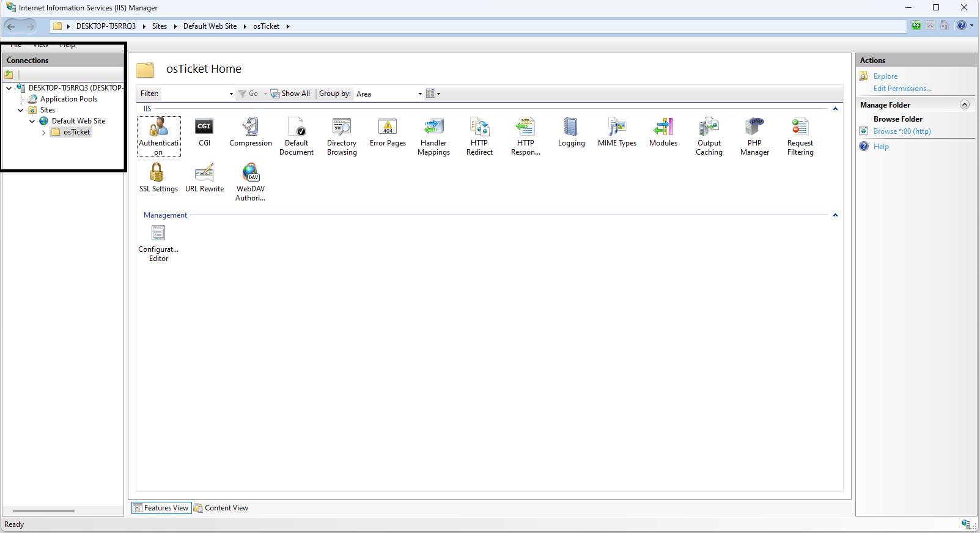Click the status bar network icon

[x=967, y=524]
